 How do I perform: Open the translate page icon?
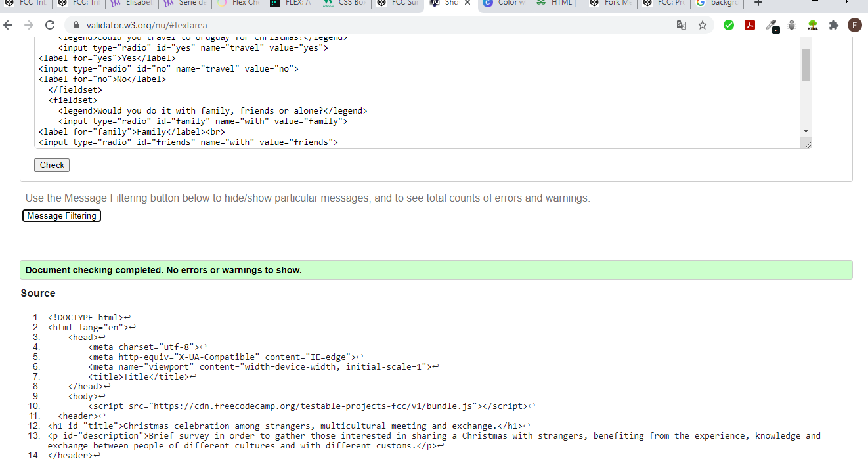point(682,25)
